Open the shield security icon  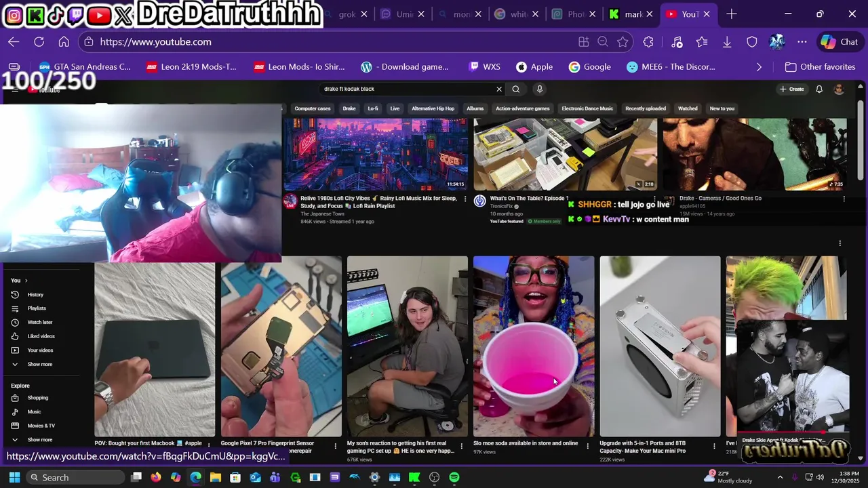point(752,42)
